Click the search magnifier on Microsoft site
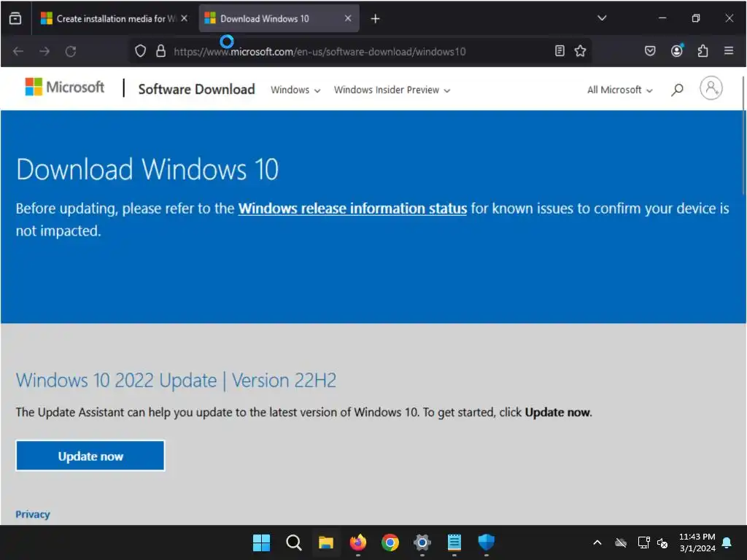 [677, 90]
